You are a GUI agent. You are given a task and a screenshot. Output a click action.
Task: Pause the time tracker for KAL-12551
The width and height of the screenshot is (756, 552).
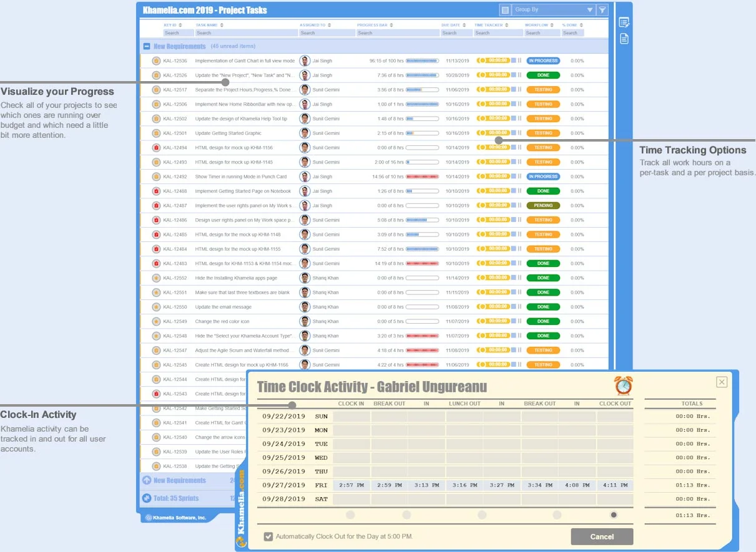519,293
